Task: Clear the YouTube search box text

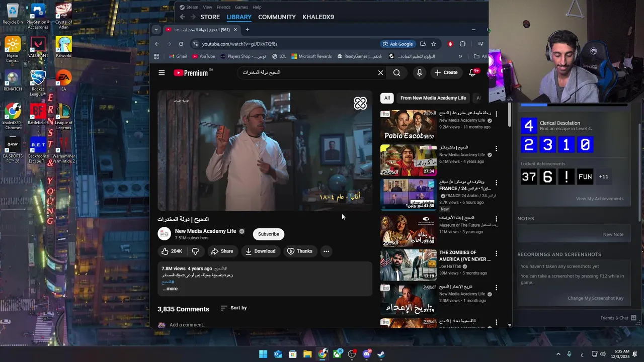Action: pyautogui.click(x=380, y=73)
